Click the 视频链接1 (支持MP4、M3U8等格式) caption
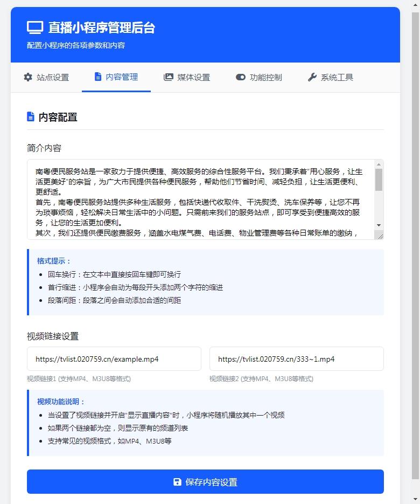The image size is (420, 504). pyautogui.click(x=79, y=378)
